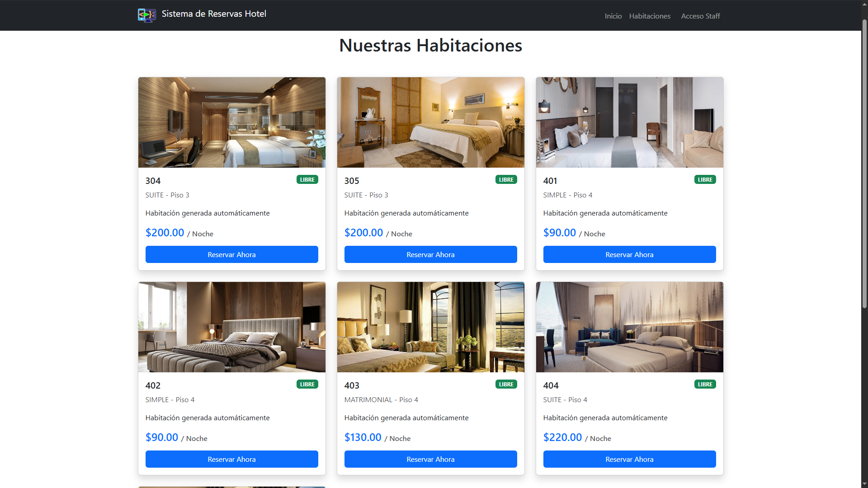Book room 402 via Reservar Ahora

click(232, 459)
